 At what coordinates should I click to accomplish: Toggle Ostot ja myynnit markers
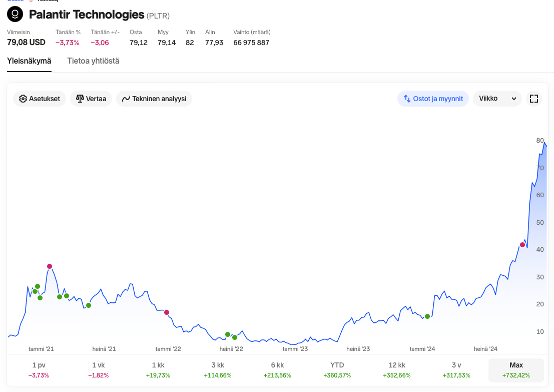pyautogui.click(x=433, y=99)
